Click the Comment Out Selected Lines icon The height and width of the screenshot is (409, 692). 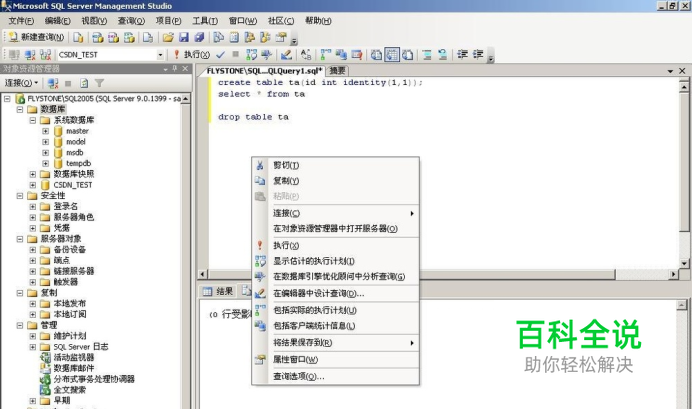click(x=427, y=54)
